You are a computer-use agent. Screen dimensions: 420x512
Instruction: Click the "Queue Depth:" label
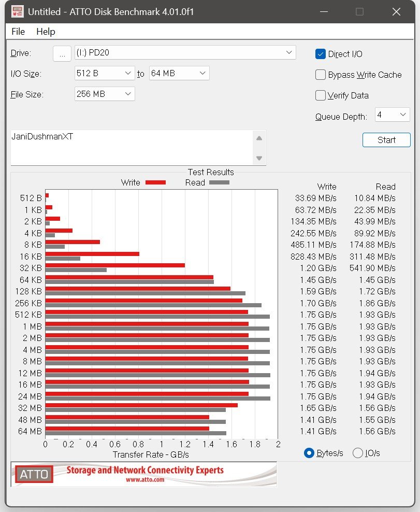[x=341, y=117]
